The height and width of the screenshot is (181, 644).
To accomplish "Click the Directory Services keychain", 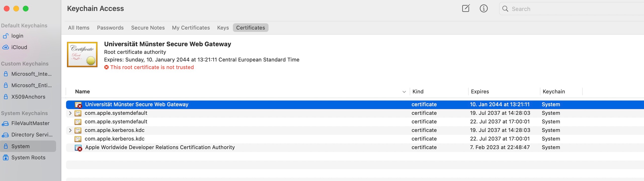I will 32,135.
